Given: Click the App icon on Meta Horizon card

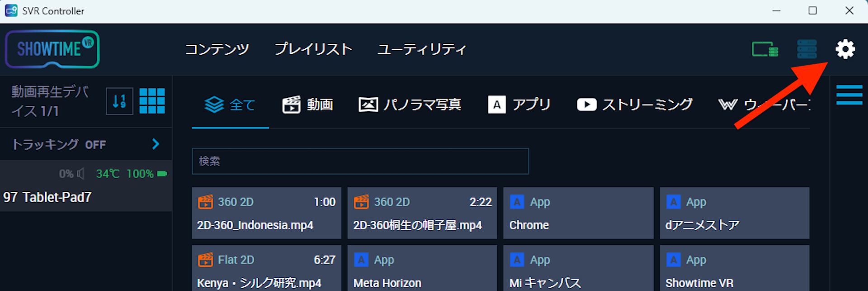Looking at the screenshot, I should click(x=361, y=260).
